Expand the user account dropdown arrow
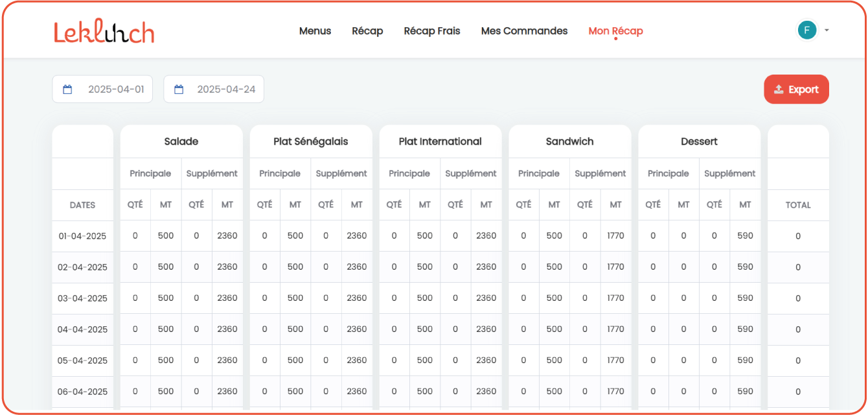868x415 pixels. (x=827, y=30)
